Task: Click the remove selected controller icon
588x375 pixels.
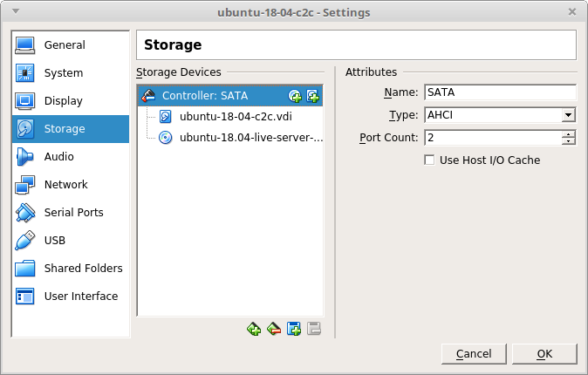Action: [x=274, y=329]
